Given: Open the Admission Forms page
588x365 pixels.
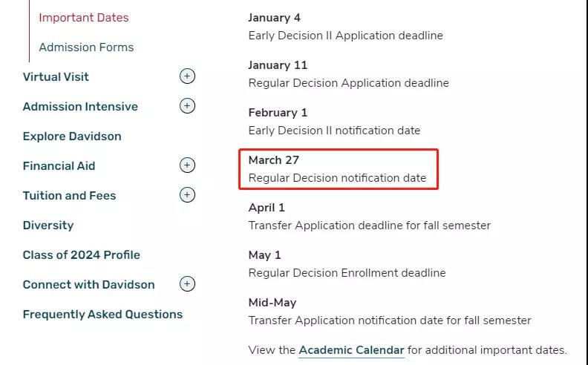Looking at the screenshot, I should click(x=86, y=47).
